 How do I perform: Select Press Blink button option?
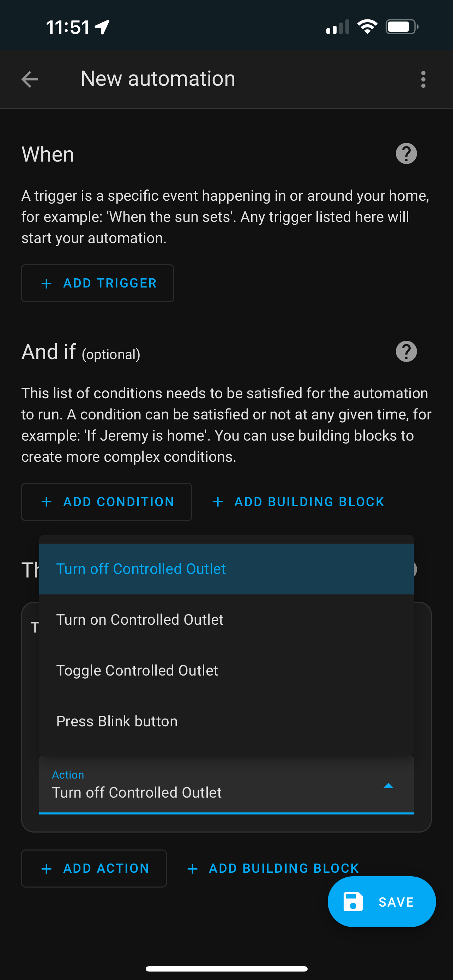click(226, 721)
